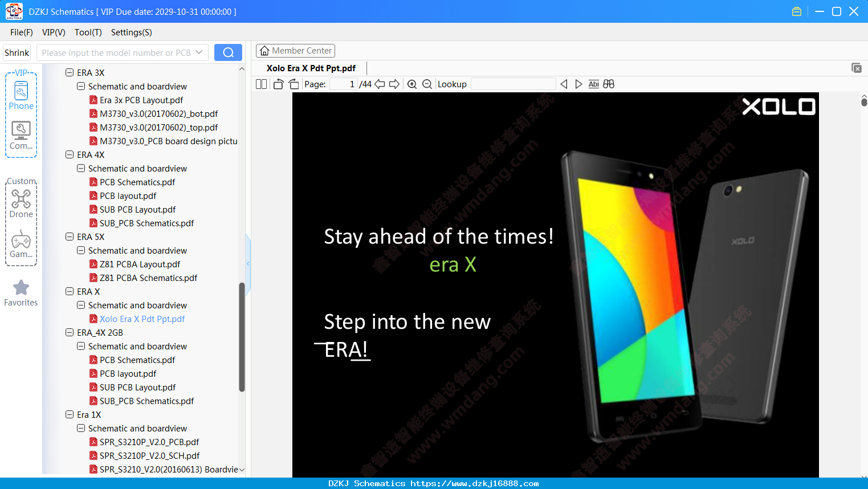868x489 pixels.
Task: Go to next page arrow
Action: pyautogui.click(x=394, y=84)
